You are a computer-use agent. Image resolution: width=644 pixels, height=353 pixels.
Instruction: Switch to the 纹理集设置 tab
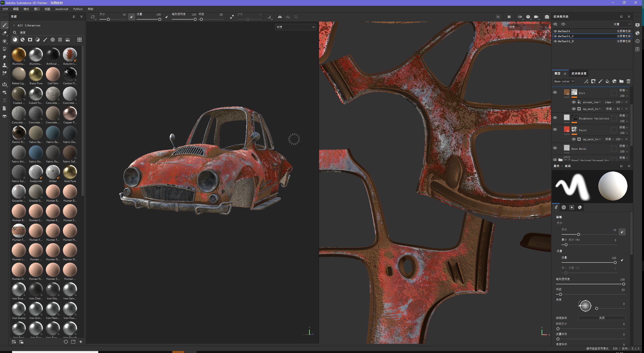coord(579,73)
